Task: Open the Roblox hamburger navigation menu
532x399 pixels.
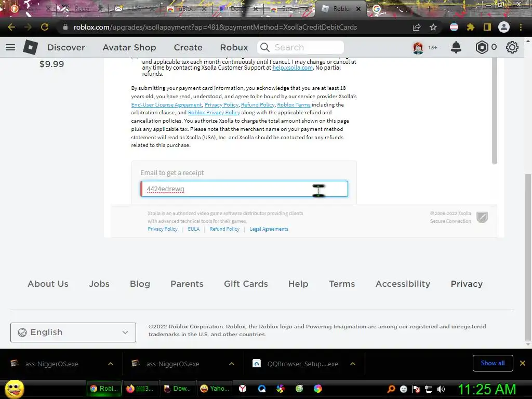Action: coord(10,47)
